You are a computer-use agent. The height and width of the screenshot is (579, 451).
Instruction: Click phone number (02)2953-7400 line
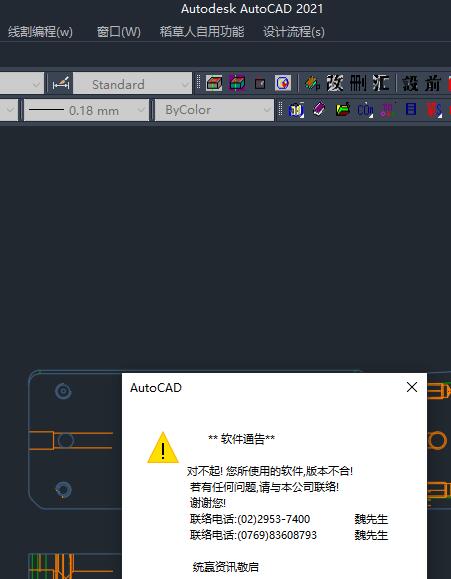[250, 519]
